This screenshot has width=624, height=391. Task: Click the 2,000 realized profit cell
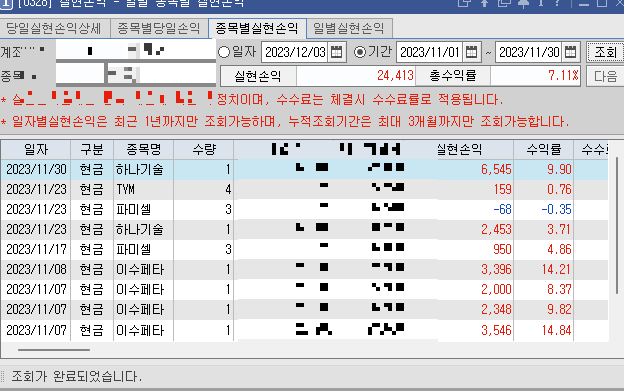coord(475,289)
